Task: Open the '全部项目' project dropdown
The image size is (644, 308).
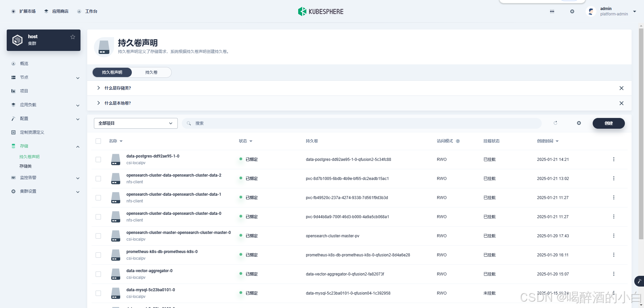Action: [x=136, y=123]
